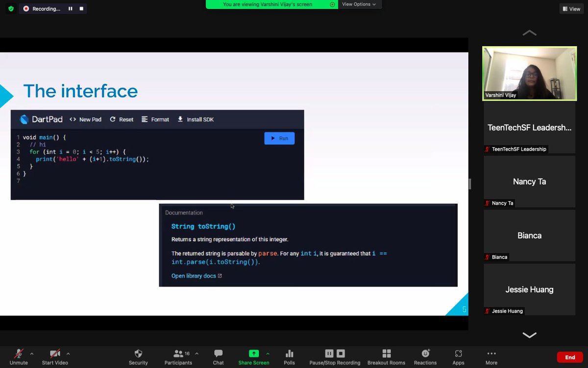
Task: Click the blue Run button in DartPad
Action: pos(279,138)
